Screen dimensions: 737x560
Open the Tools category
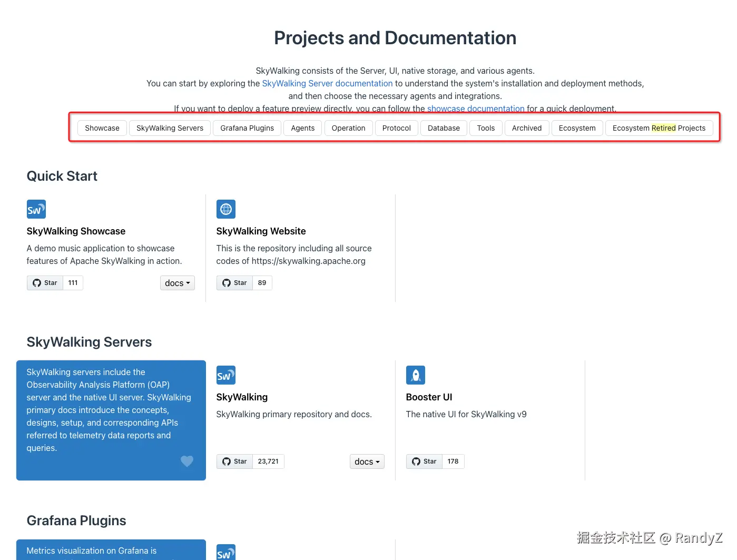(x=486, y=128)
